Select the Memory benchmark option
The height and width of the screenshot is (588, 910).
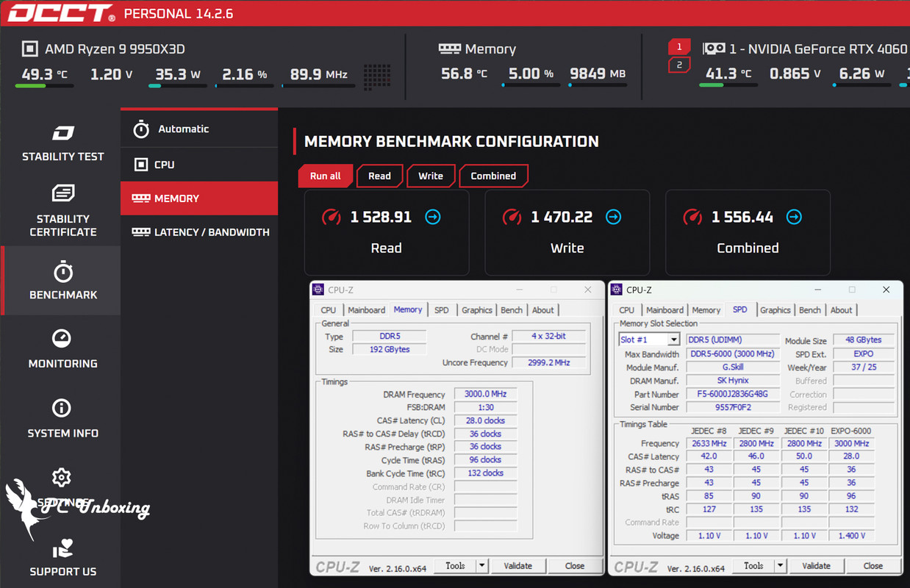[199, 198]
